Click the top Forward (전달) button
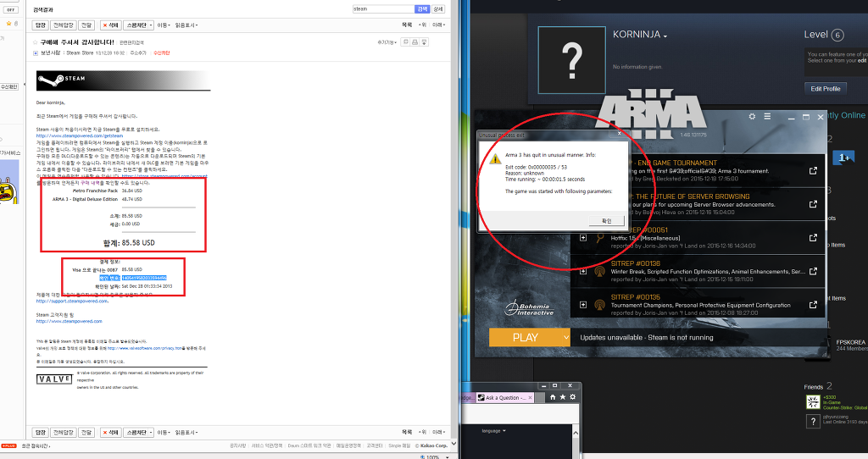The width and height of the screenshot is (868, 459). (86, 25)
